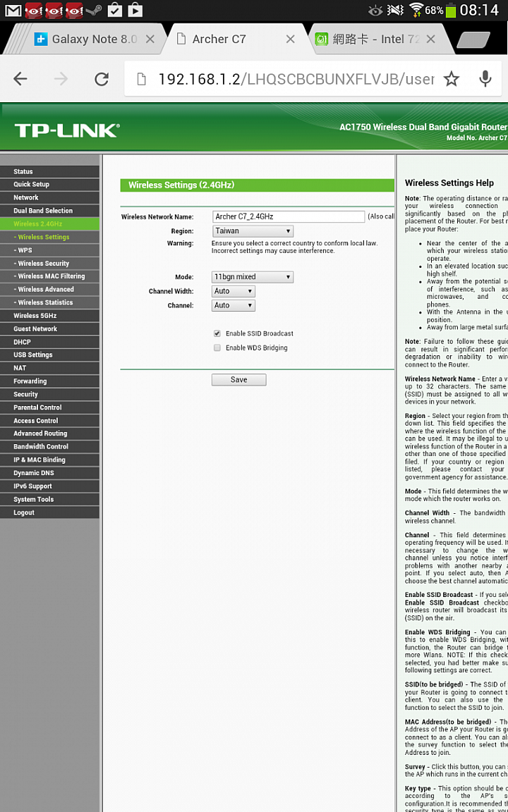Open the Network menu

click(49, 198)
